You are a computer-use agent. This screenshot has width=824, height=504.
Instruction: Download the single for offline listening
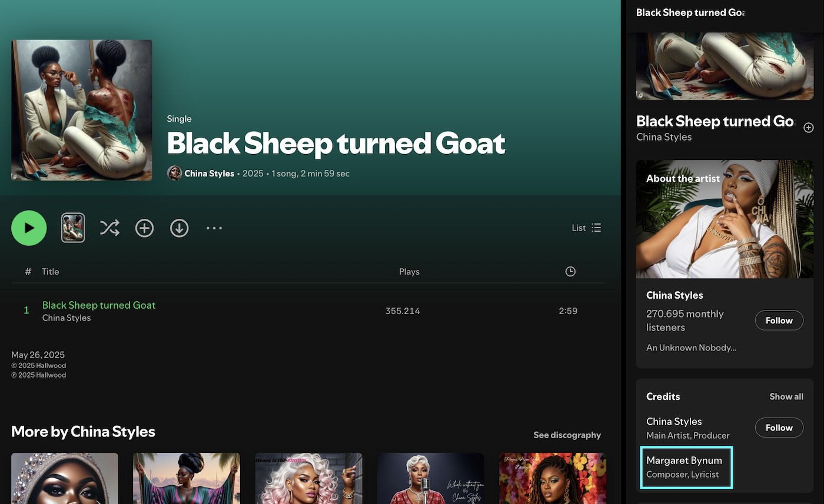(x=180, y=228)
